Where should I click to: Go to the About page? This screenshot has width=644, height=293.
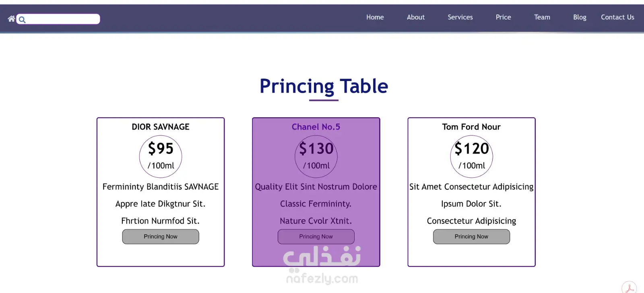click(415, 17)
